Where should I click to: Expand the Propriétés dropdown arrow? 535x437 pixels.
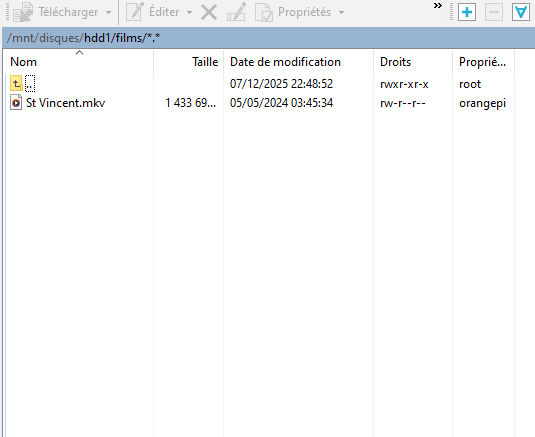[341, 12]
